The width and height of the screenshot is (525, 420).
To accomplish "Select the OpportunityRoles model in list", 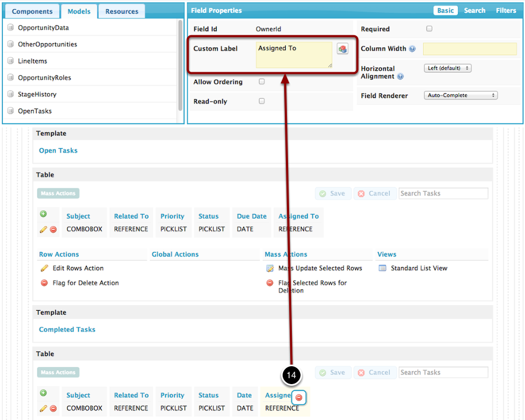I will tap(44, 78).
